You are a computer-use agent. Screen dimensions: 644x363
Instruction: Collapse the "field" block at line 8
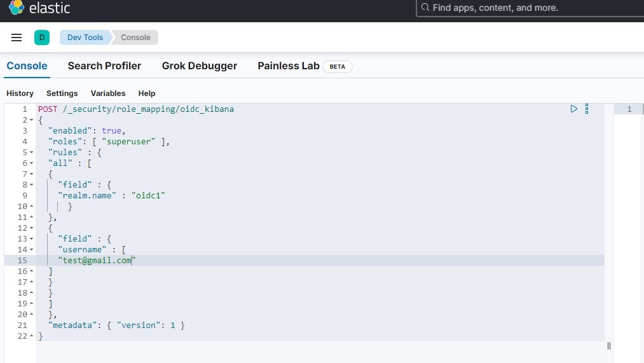[x=31, y=185]
